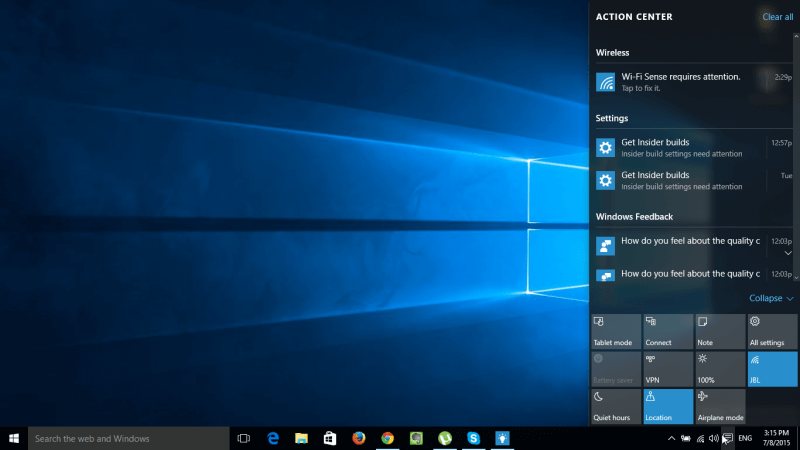Viewport: 800px width, 450px height.
Task: Toggle Tablet mode quick action
Action: pos(615,330)
